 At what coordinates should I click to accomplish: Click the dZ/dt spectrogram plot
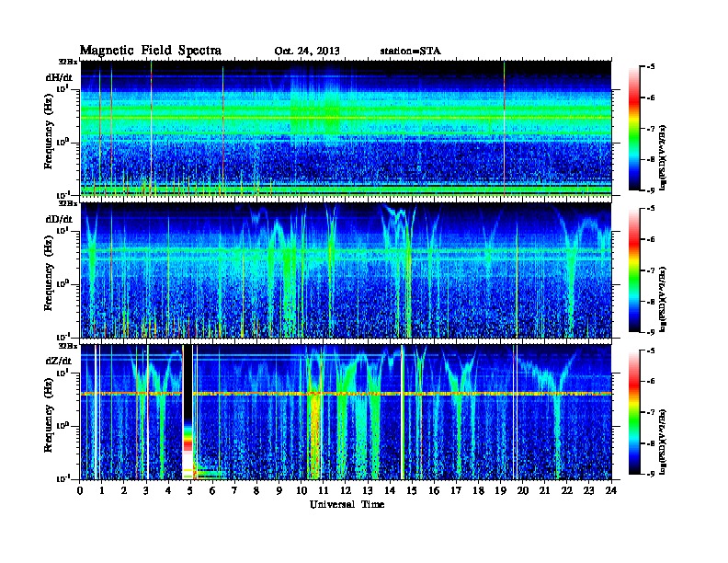(346, 412)
